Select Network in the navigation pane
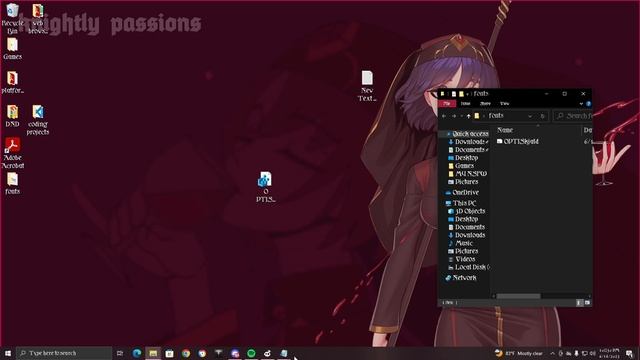 click(460, 278)
